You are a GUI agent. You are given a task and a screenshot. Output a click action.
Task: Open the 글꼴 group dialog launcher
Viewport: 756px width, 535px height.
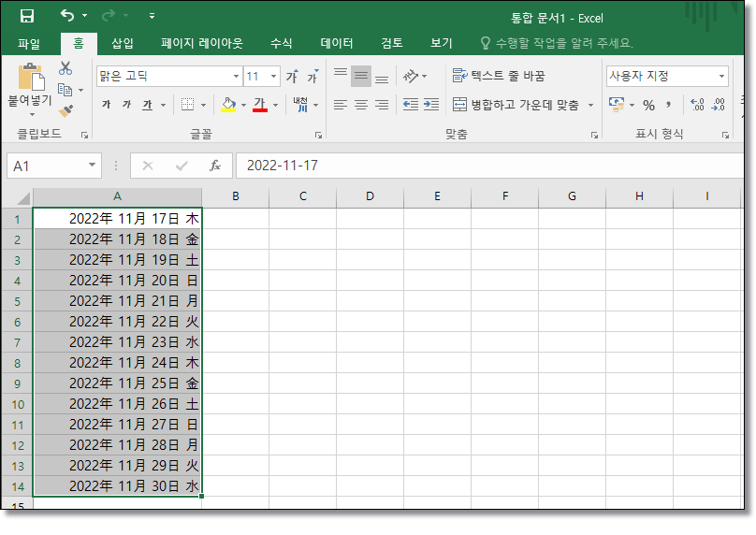coord(318,136)
